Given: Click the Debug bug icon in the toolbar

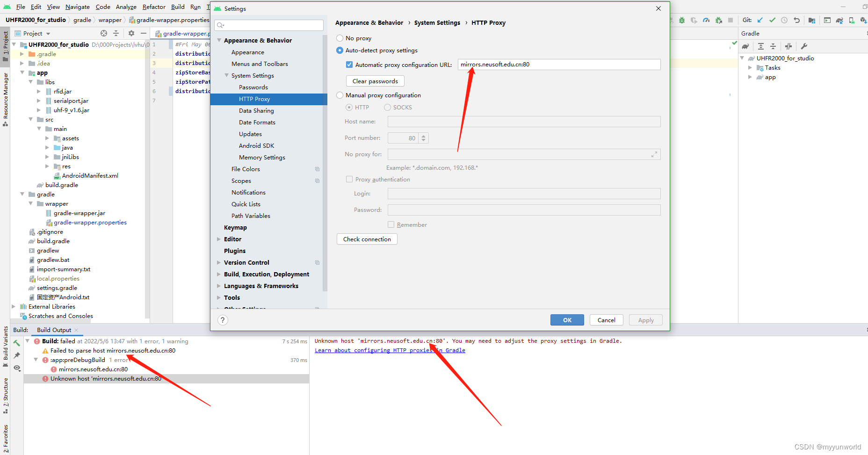Looking at the screenshot, I should (682, 20).
